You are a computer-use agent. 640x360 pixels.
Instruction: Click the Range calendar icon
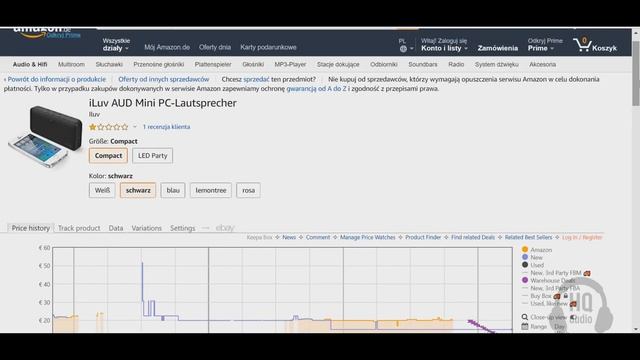coord(525,327)
